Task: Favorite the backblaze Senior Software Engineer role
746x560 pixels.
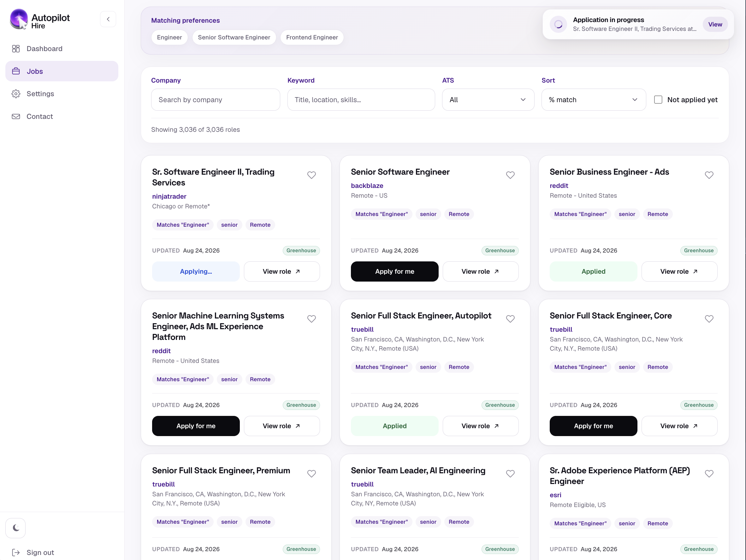Action: 510,175
